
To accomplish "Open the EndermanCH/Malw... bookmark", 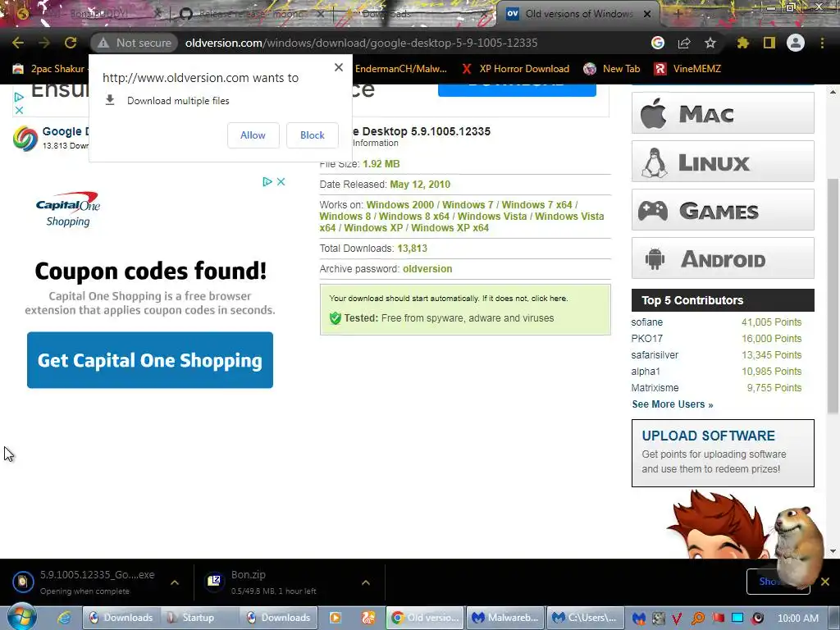I will click(x=400, y=69).
